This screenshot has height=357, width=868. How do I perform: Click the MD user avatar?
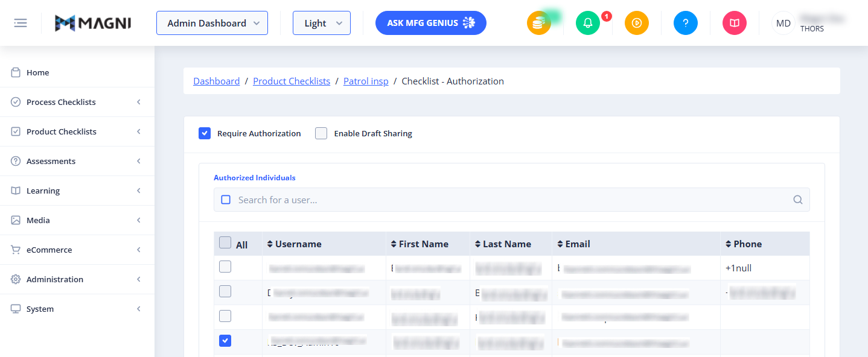click(x=783, y=24)
